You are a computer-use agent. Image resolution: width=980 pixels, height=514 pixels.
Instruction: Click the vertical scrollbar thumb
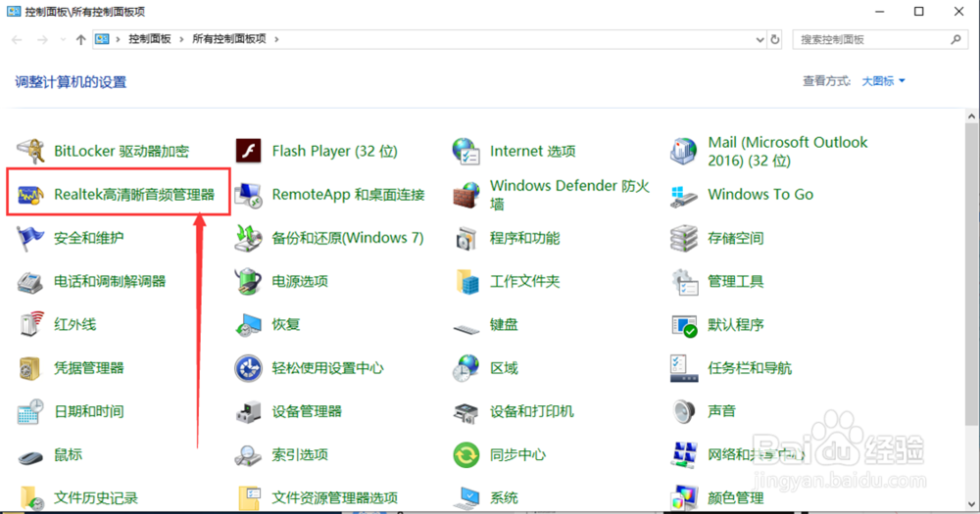pos(972,275)
